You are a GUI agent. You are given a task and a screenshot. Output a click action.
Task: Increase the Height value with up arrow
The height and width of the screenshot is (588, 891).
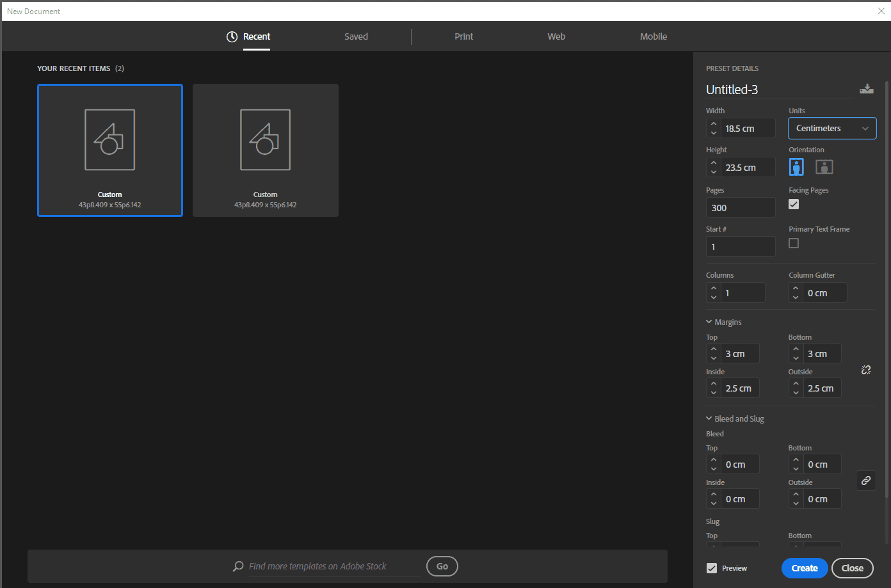click(714, 163)
